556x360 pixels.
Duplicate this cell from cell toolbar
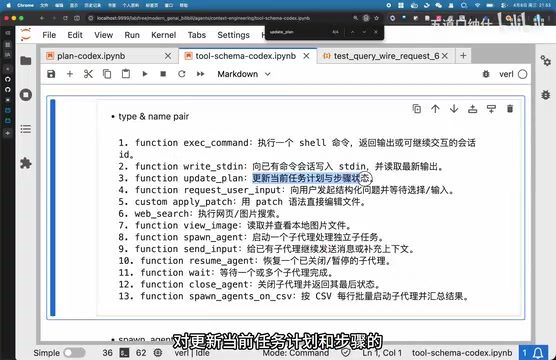pyautogui.click(x=417, y=109)
